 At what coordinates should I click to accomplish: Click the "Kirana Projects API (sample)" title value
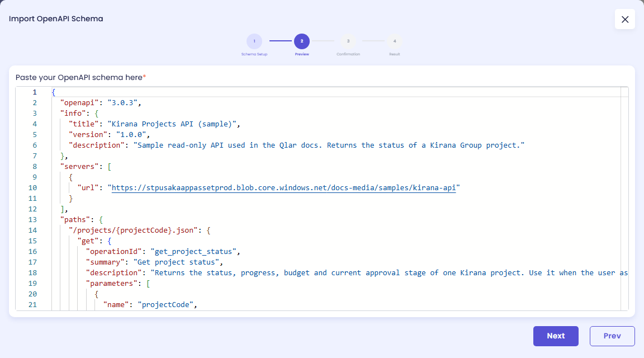(172, 124)
